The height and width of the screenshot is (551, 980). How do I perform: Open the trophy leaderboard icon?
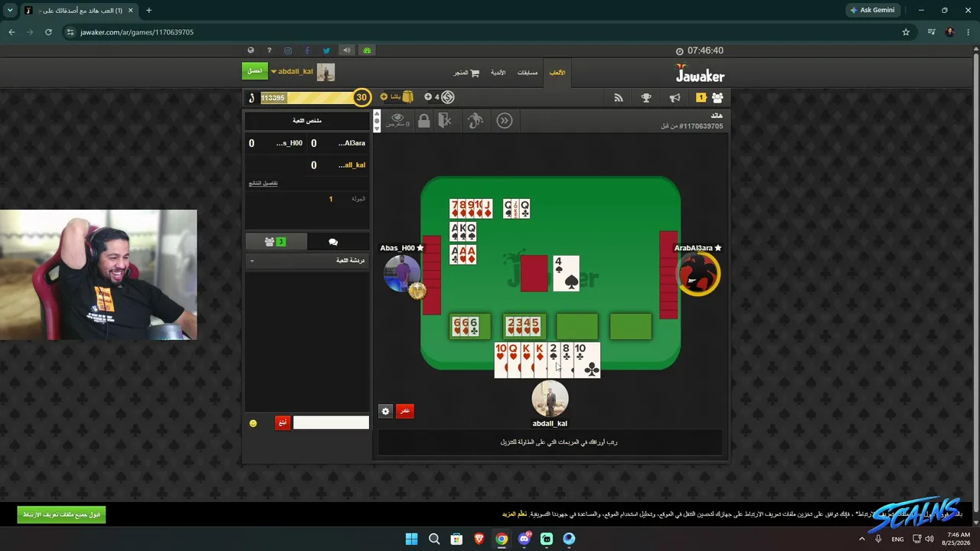pyautogui.click(x=646, y=97)
